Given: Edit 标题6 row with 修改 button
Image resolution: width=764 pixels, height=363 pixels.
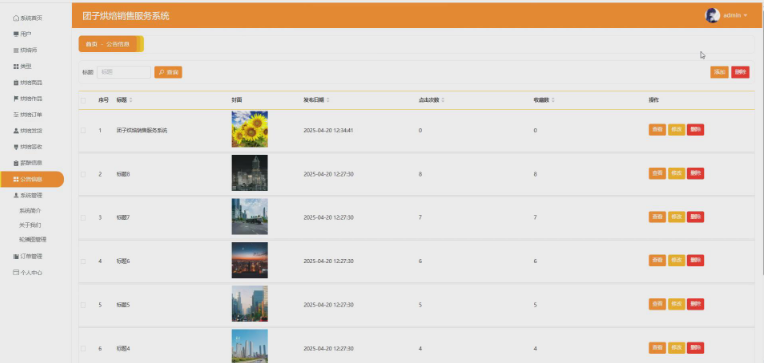Looking at the screenshot, I should pos(676,260).
